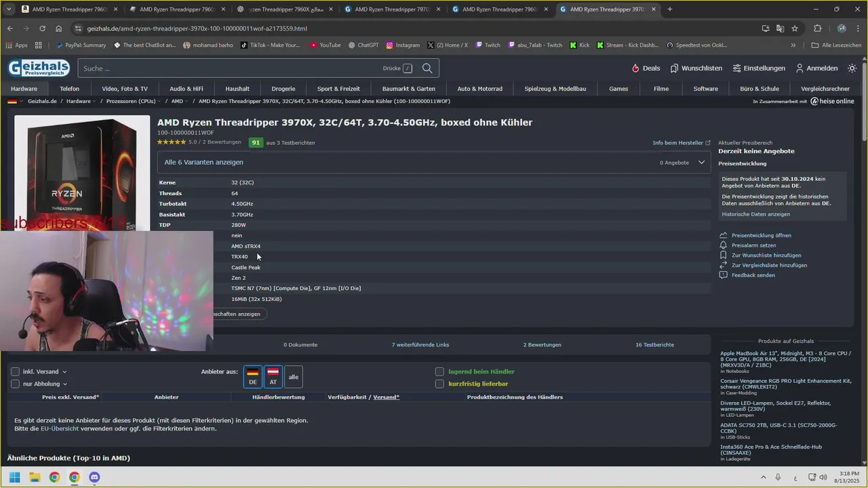Click the magnifier search icon
This screenshot has height=488, width=868.
(x=427, y=68)
